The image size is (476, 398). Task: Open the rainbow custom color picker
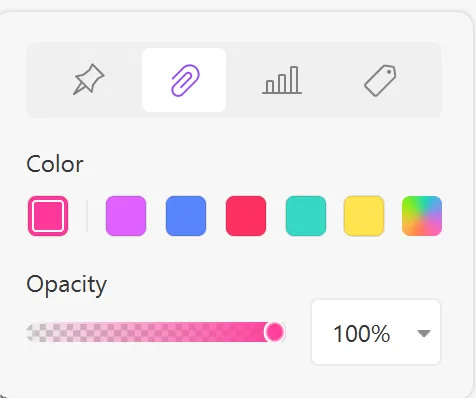[x=422, y=216]
